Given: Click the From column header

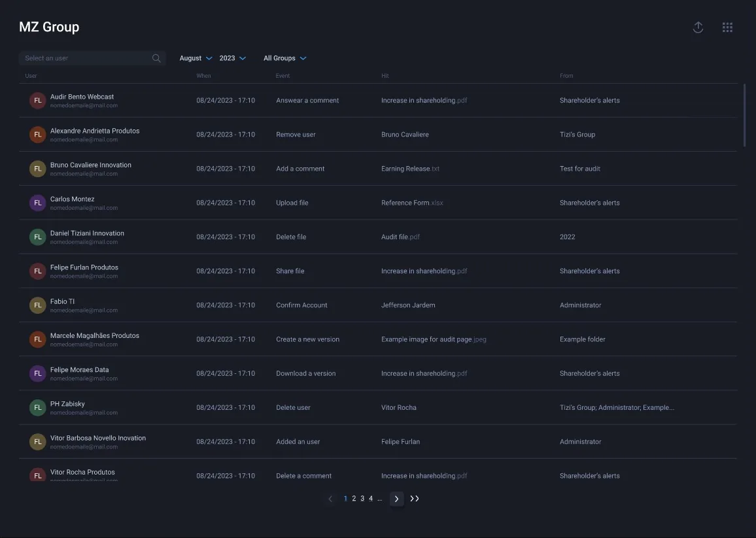Looking at the screenshot, I should [566, 76].
